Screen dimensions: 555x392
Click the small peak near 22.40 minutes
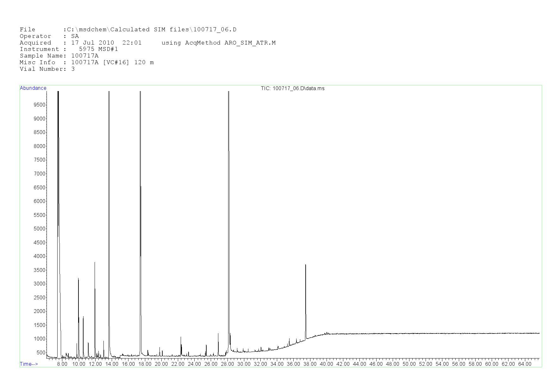pos(181,338)
